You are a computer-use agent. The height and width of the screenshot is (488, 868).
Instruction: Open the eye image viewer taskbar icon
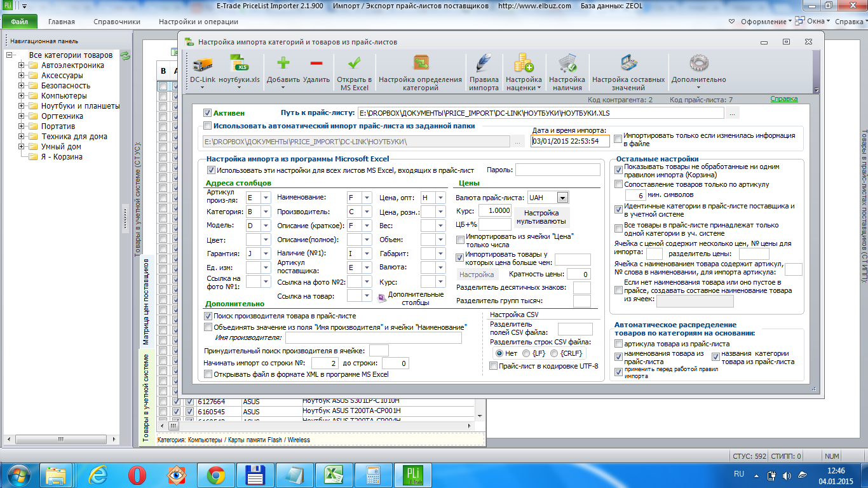[177, 475]
